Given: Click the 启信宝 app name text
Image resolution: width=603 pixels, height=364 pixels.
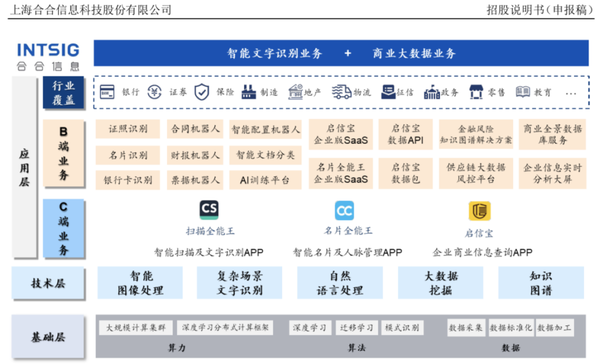Looking at the screenshot, I should pyautogui.click(x=479, y=233).
